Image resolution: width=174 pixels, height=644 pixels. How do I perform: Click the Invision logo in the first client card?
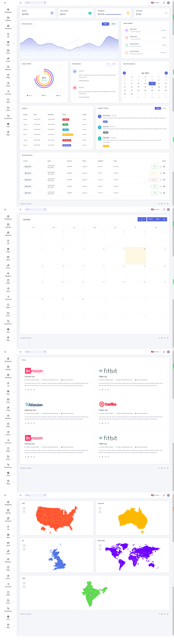(x=34, y=371)
